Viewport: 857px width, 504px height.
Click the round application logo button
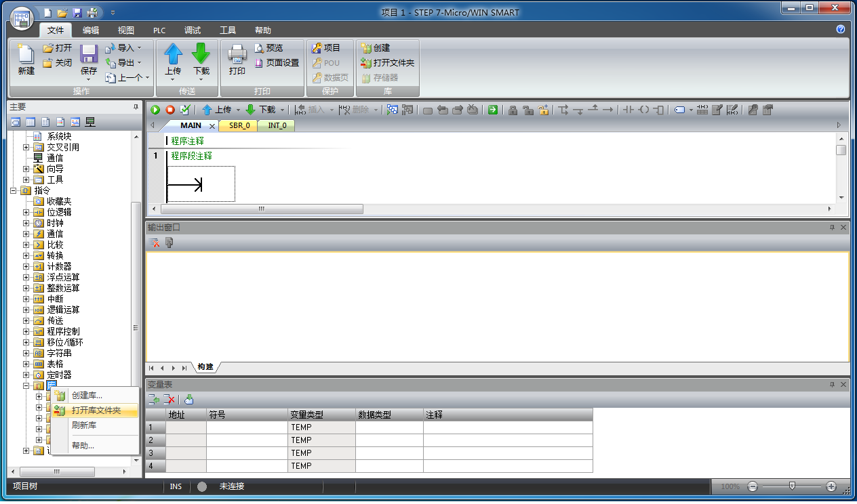pyautogui.click(x=22, y=19)
